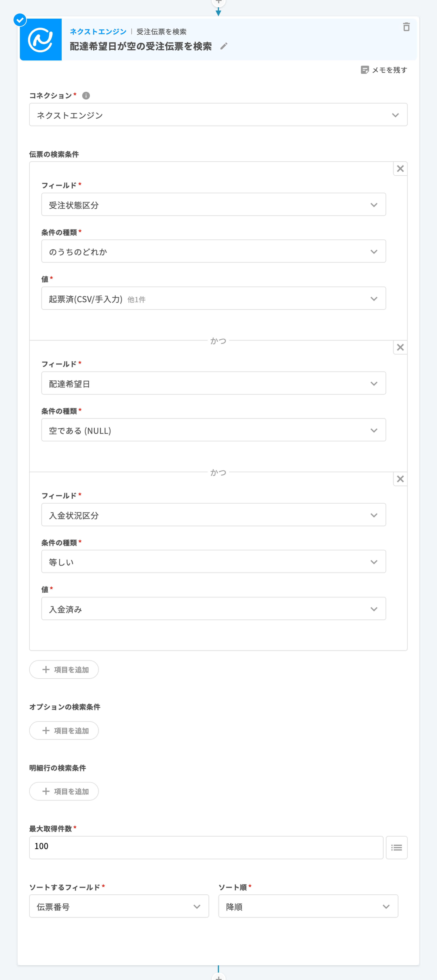Add item under 伝票の検索条件
This screenshot has width=437, height=980.
(64, 670)
